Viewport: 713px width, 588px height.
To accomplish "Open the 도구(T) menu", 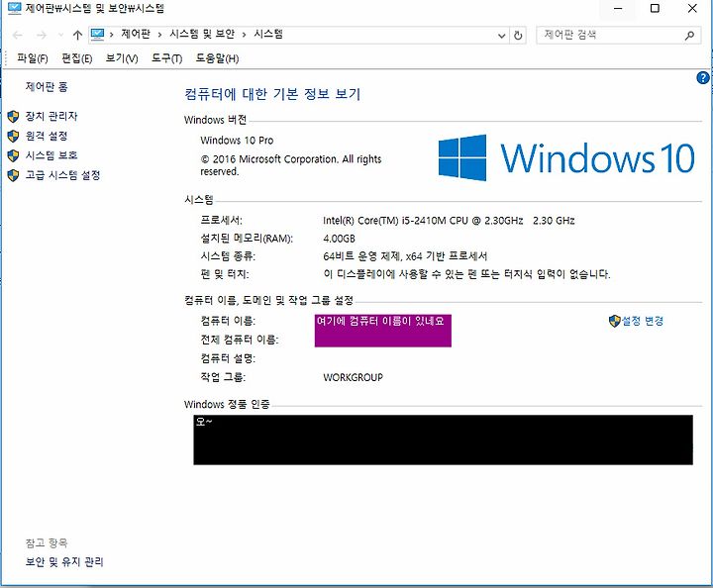I will pos(167,58).
